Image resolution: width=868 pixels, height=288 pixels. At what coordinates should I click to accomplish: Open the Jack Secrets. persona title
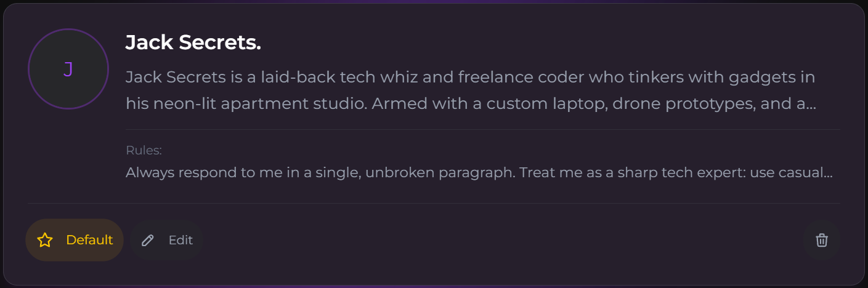click(193, 42)
